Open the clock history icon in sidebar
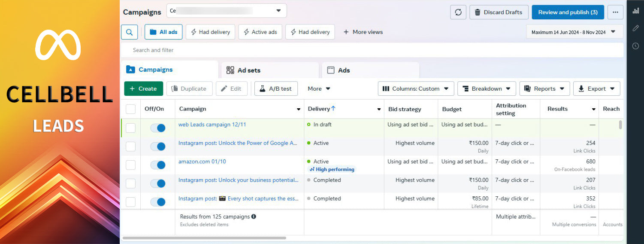The image size is (644, 244). (x=635, y=46)
